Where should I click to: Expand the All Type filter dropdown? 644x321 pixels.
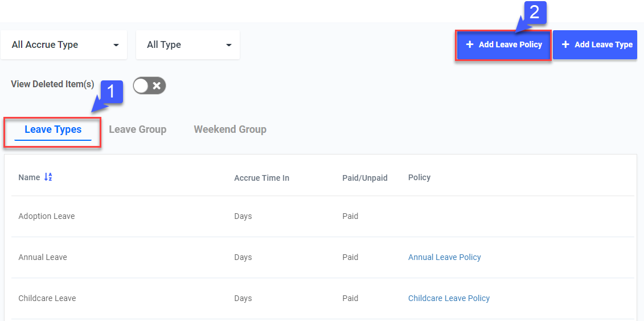[x=188, y=45]
